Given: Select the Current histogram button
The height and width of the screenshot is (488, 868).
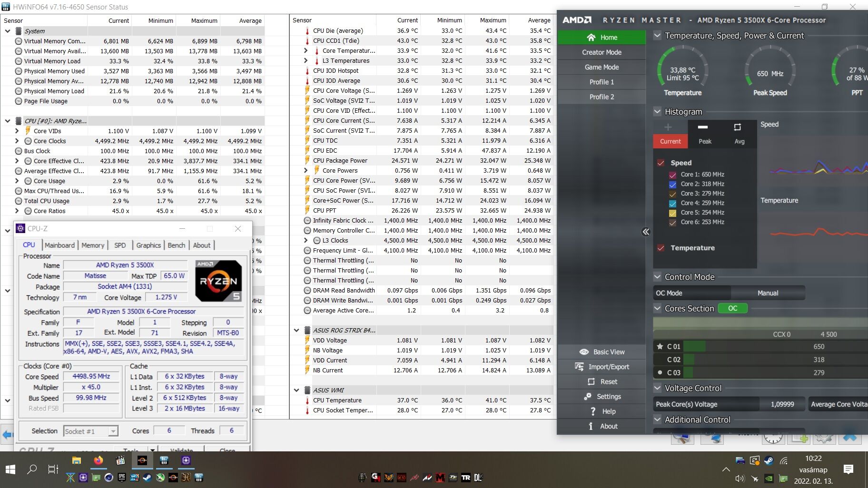Looking at the screenshot, I should [670, 141].
